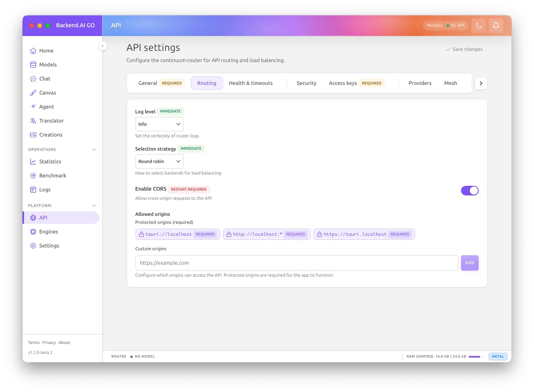Click the Agent sparkle icon

(33, 107)
